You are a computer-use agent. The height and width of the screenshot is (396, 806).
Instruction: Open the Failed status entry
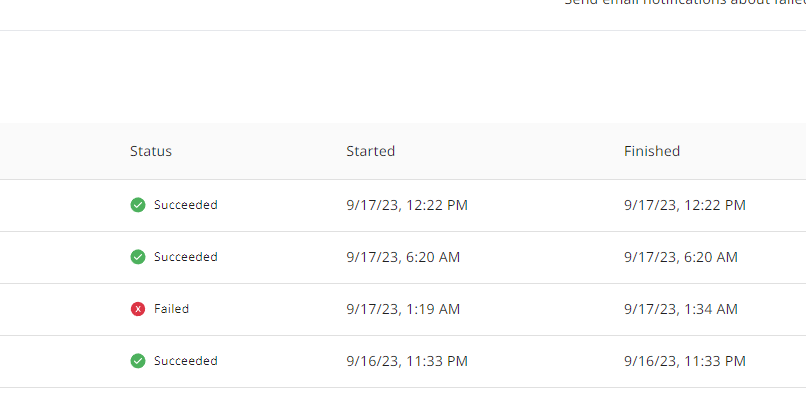pos(171,309)
